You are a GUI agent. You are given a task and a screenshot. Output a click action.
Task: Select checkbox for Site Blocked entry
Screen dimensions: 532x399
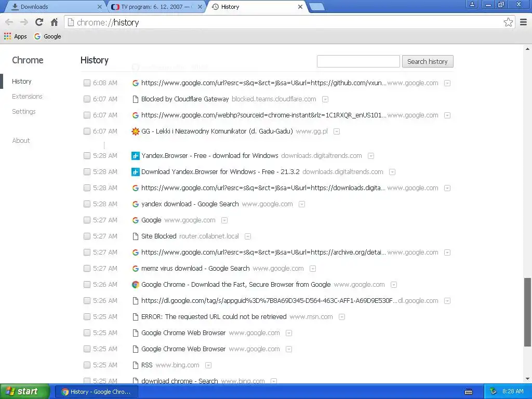coord(87,236)
